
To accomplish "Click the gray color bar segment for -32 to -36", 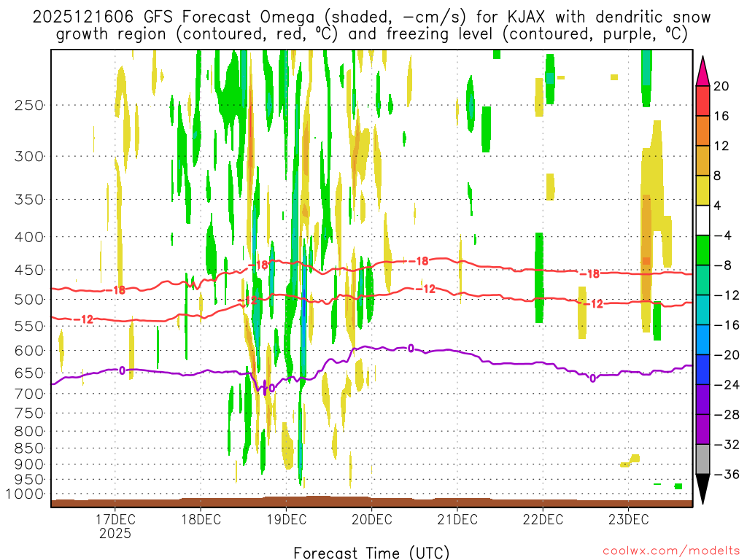I will coord(703,459).
